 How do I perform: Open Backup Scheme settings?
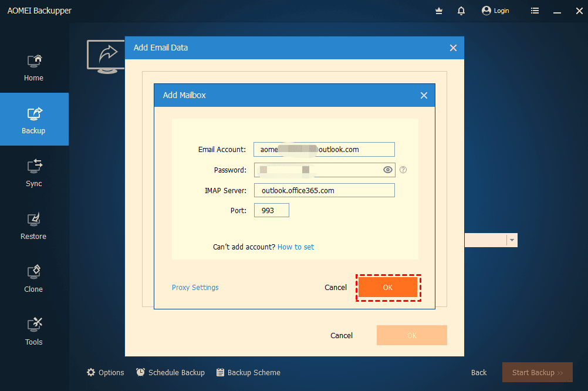click(x=248, y=372)
